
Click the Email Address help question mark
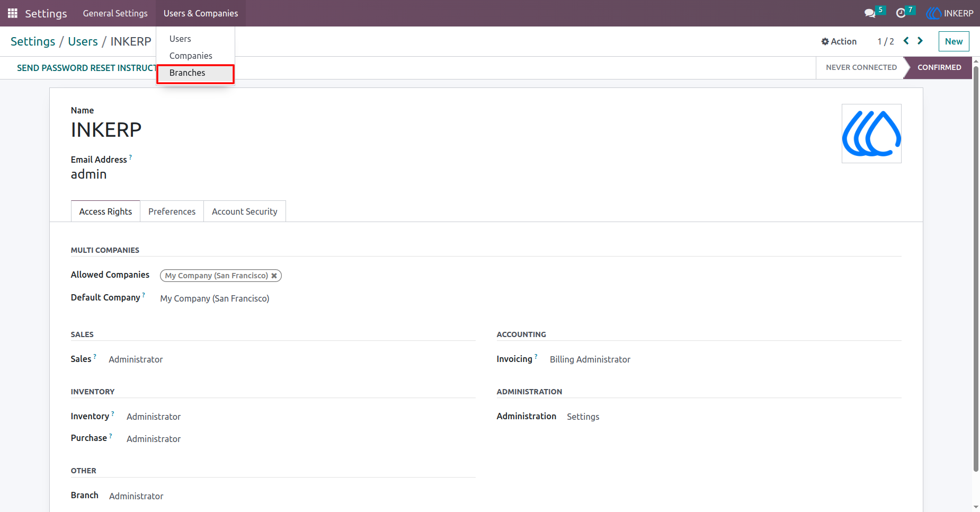pyautogui.click(x=130, y=157)
